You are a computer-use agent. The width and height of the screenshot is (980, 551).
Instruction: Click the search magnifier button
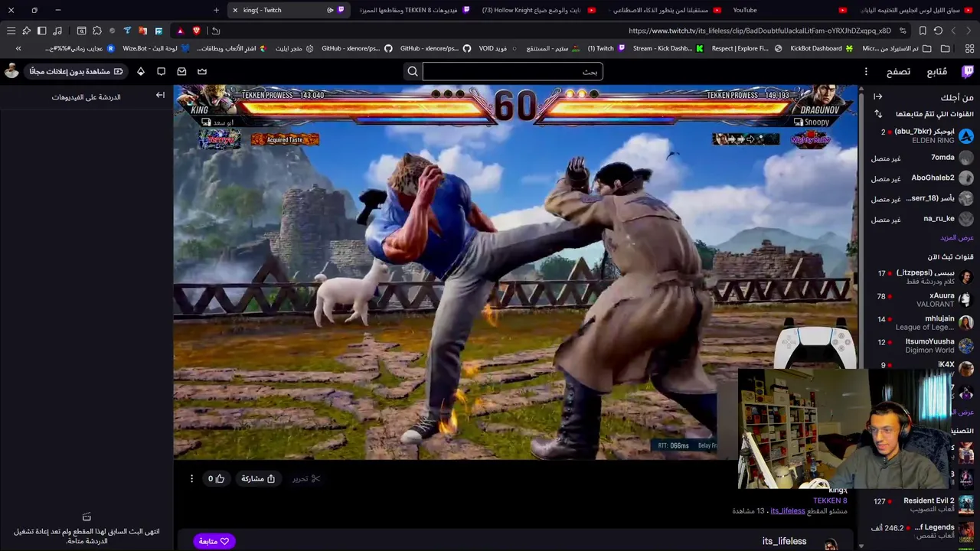[412, 72]
